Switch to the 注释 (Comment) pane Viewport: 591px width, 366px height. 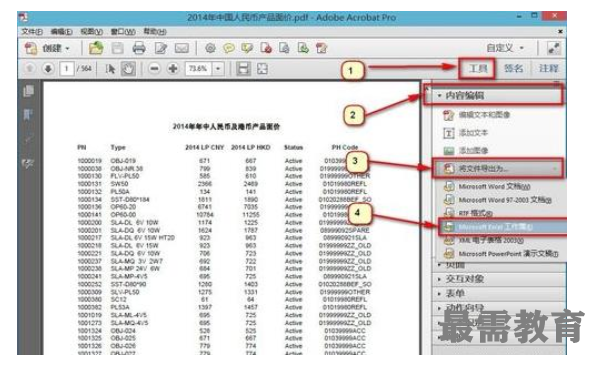548,68
